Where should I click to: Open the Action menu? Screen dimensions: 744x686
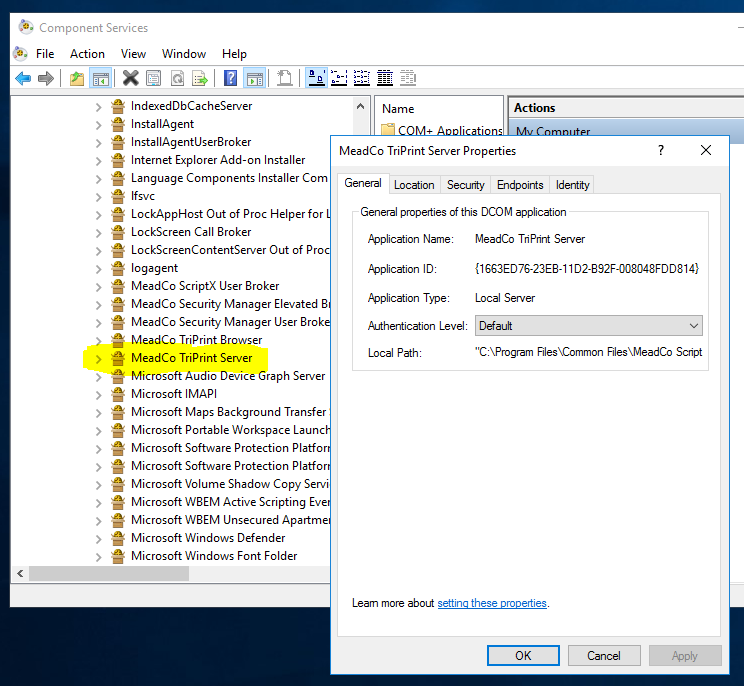pos(87,54)
